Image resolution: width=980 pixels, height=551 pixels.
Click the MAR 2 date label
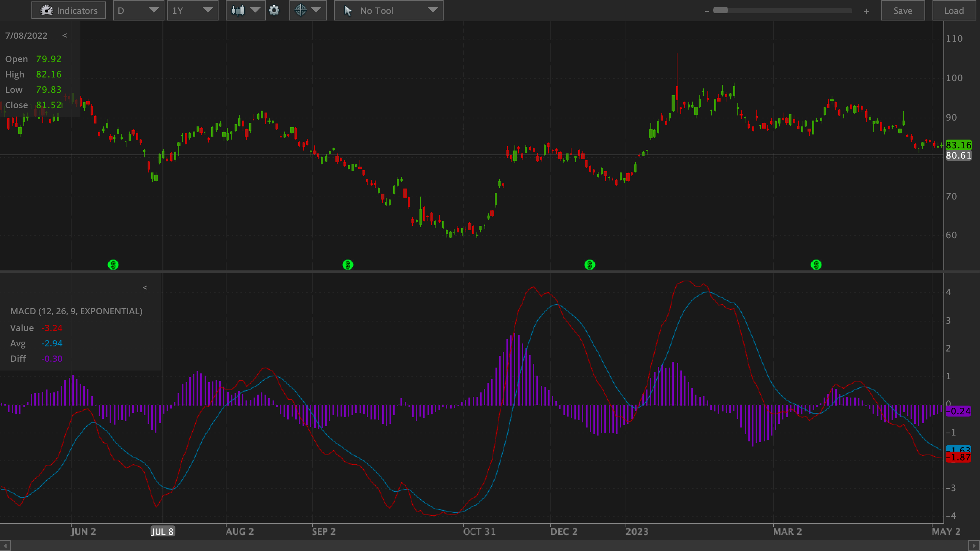coord(787,532)
